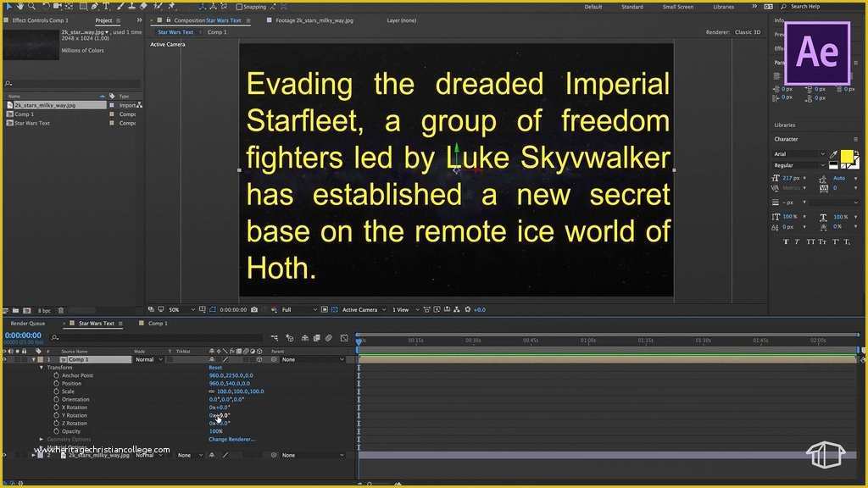Toggle the 3D layer switch for Comp 1
The image size is (868, 488).
pos(259,359)
